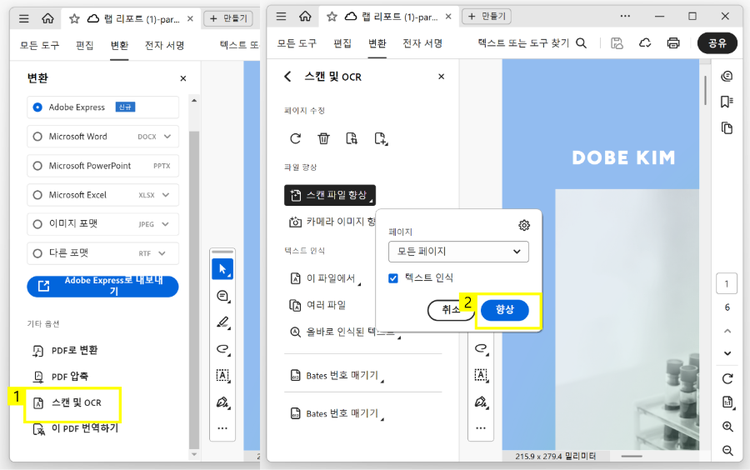Go to Home in right window
This screenshot has height=470, width=750.
click(305, 17)
